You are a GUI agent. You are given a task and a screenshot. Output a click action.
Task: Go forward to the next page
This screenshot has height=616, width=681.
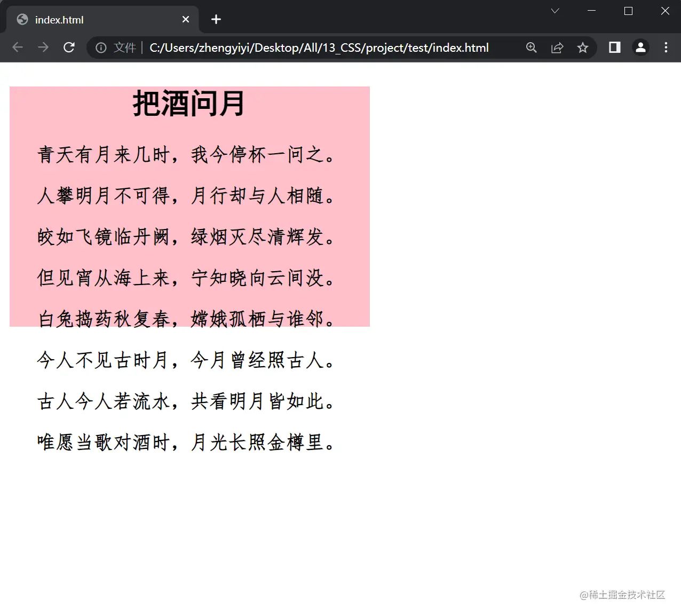click(x=43, y=48)
